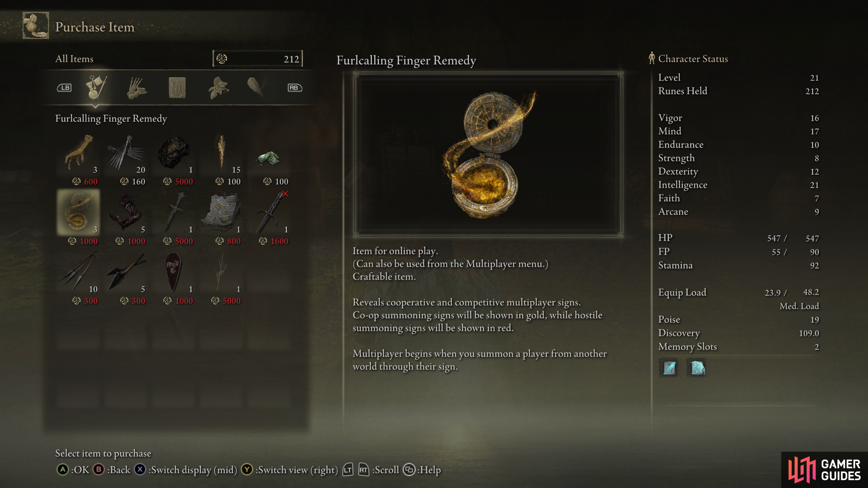Click the large Furcalling Finger Remedy preview image

tap(488, 155)
